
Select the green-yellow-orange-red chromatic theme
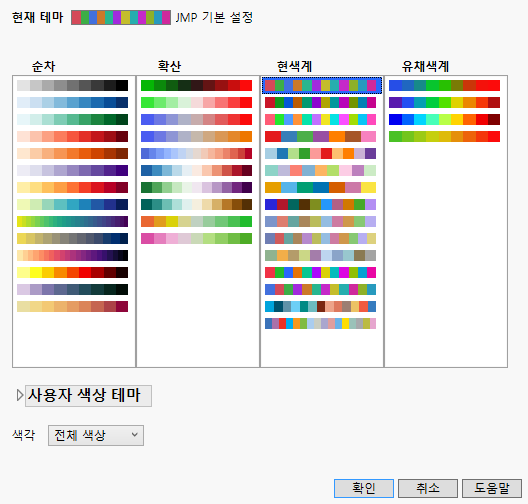444,136
